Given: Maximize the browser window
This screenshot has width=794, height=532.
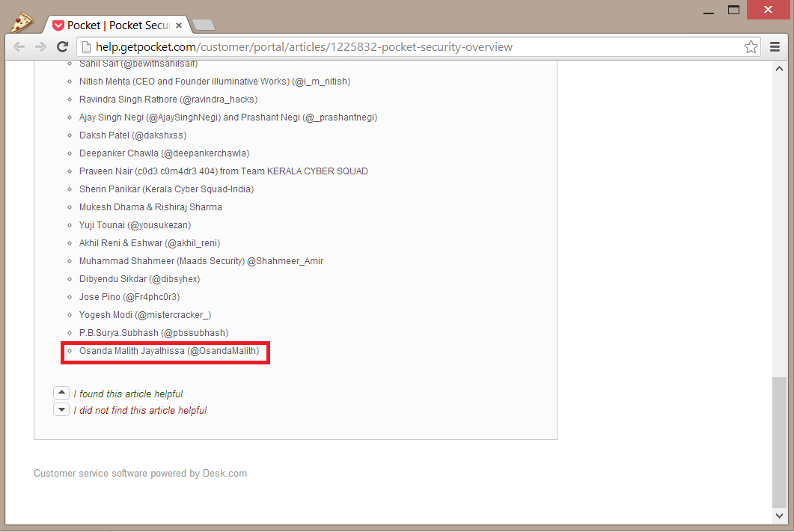Looking at the screenshot, I should [733, 10].
